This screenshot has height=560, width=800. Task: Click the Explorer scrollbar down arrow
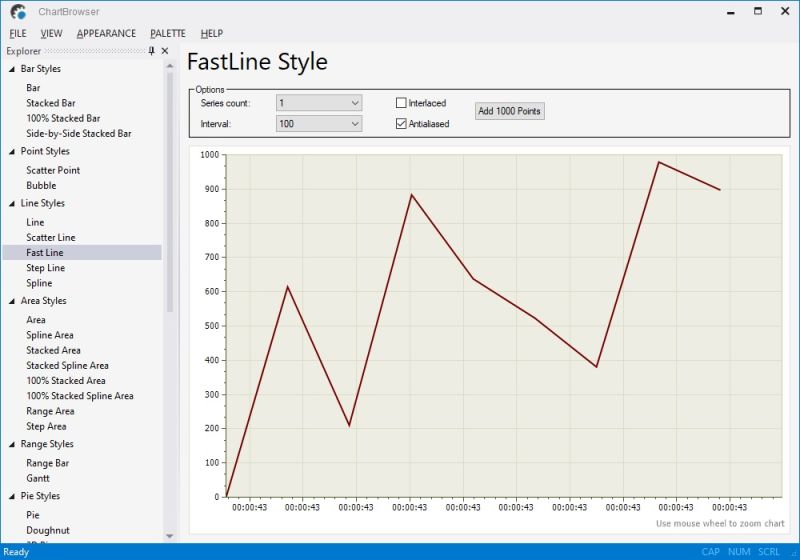(170, 537)
